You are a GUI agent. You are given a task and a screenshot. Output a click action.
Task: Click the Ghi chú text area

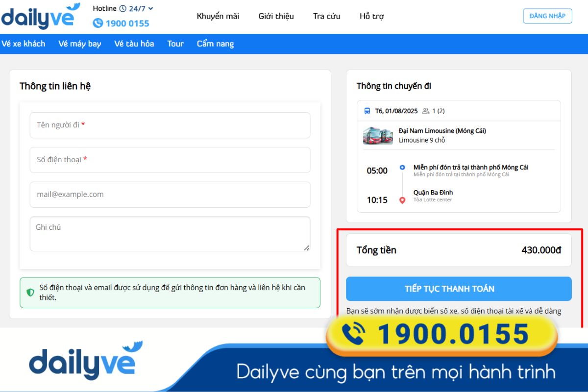click(170, 233)
